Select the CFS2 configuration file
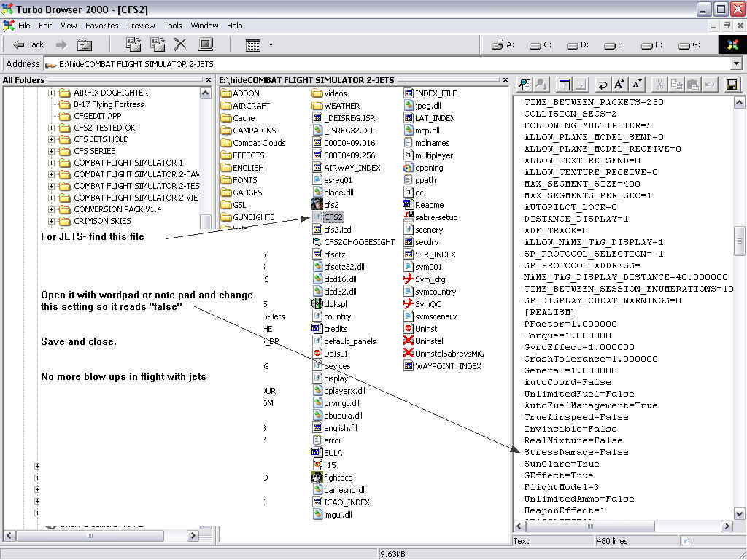Screen dimensions: 747x560 click(x=333, y=217)
